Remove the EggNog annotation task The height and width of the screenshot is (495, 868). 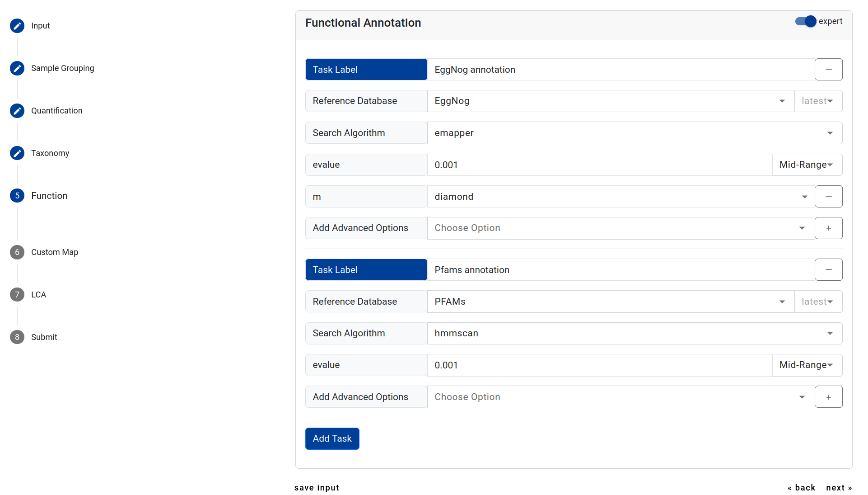(x=828, y=70)
